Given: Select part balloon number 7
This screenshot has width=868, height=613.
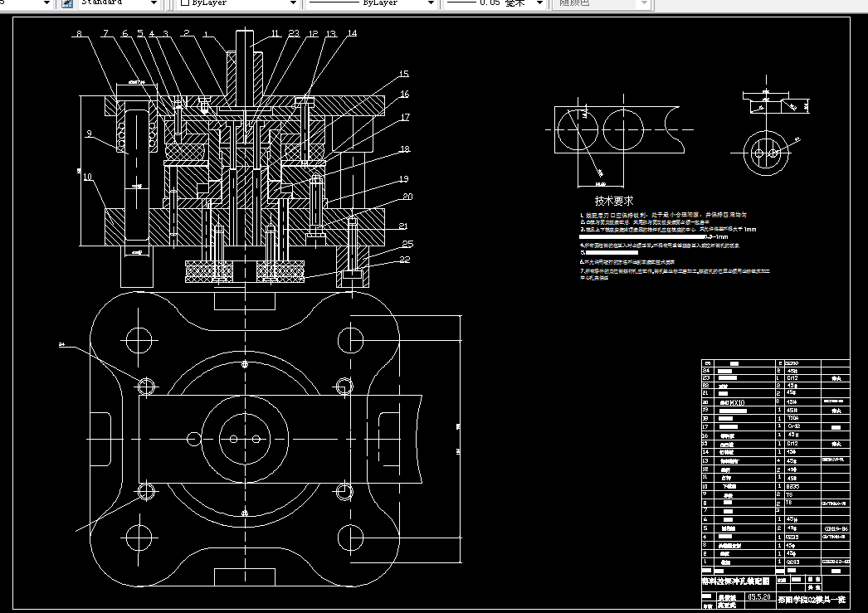Looking at the screenshot, I should 105,34.
